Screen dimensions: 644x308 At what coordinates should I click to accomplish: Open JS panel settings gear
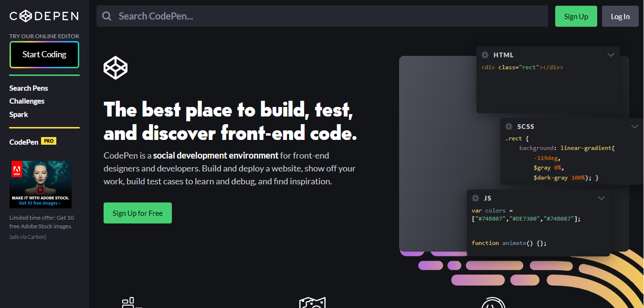coord(475,198)
